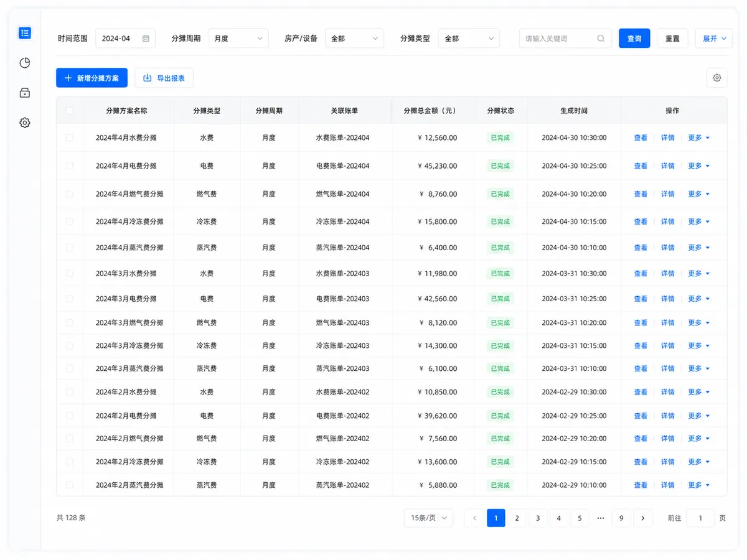
Task: Open 更多 menu for 2024年3月电费分摊
Action: [x=698, y=299]
